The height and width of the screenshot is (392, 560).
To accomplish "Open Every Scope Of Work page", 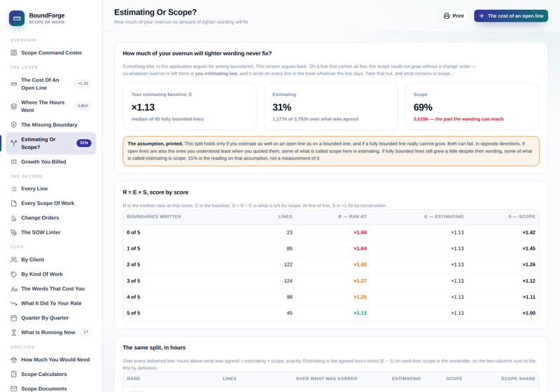I will tap(50, 203).
